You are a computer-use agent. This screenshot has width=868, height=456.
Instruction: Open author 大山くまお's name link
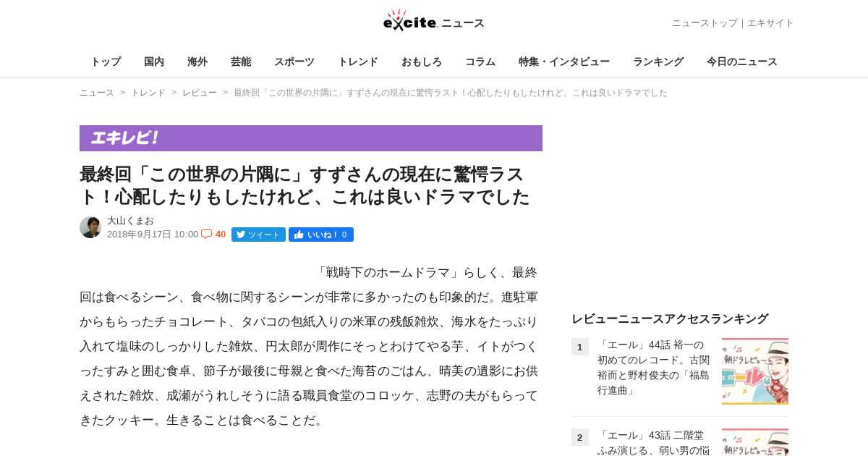tap(130, 221)
